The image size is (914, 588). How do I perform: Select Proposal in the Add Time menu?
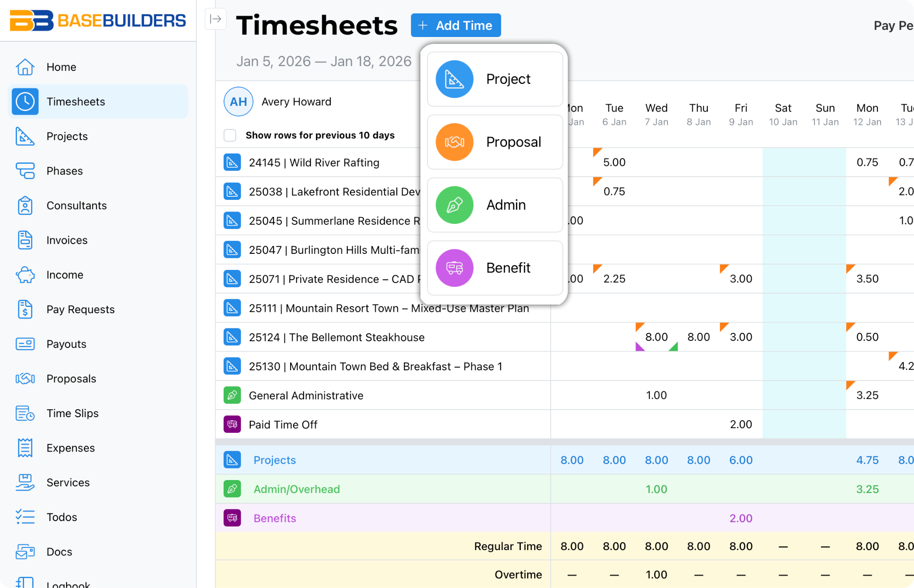coord(495,142)
